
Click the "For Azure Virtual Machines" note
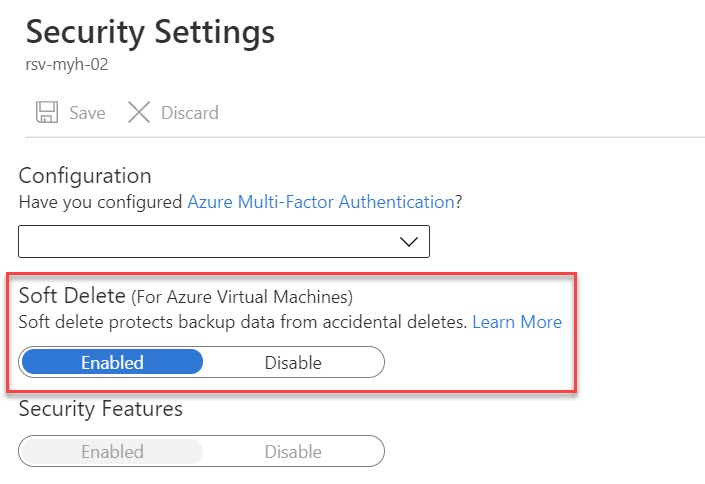243,297
